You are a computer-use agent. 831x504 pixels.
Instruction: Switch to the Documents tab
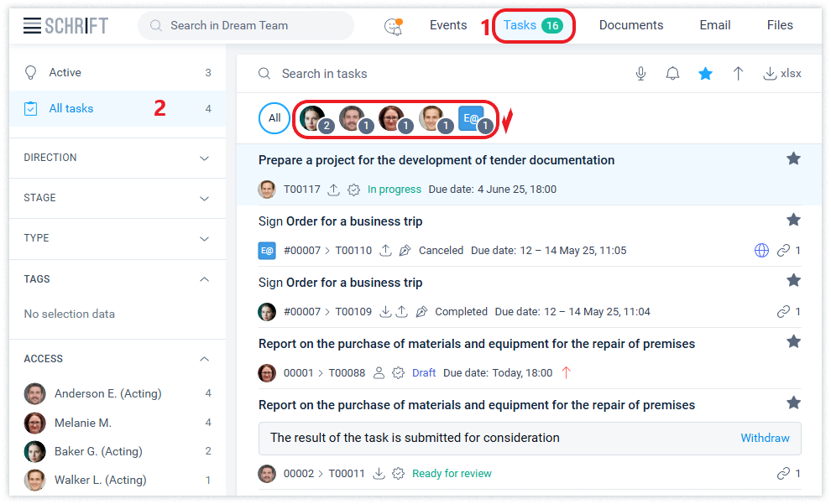pos(630,25)
